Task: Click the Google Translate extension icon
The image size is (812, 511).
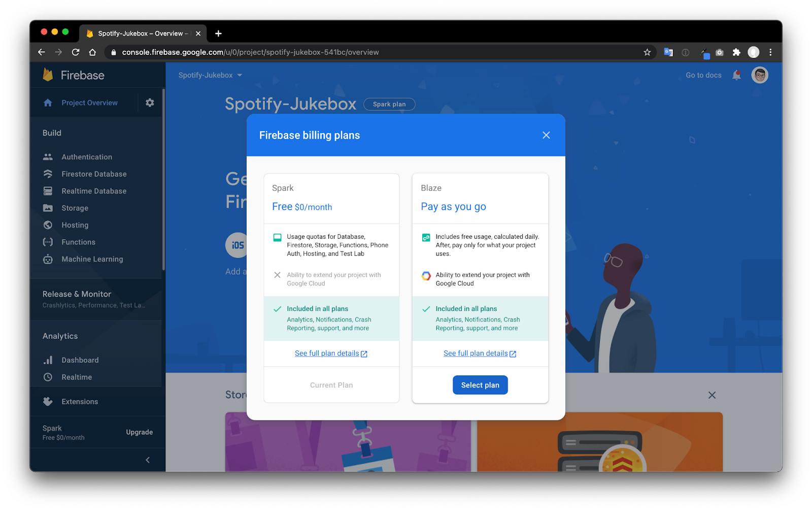Action: coord(668,52)
